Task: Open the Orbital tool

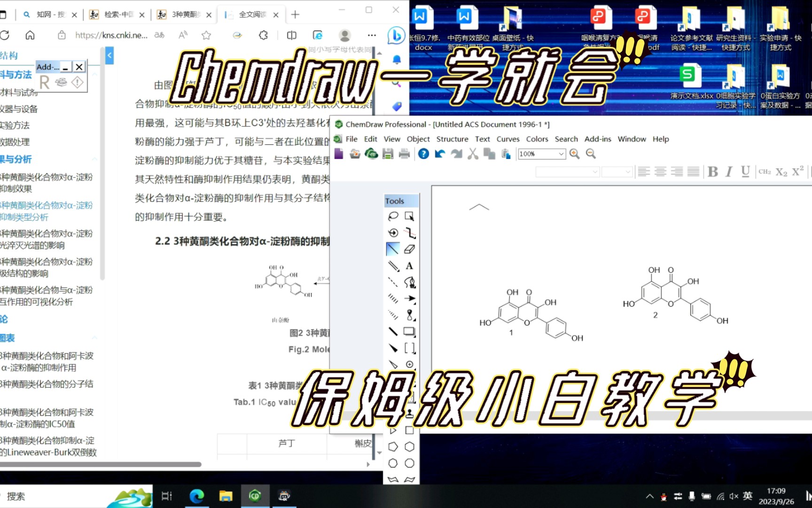Action: pos(409,315)
